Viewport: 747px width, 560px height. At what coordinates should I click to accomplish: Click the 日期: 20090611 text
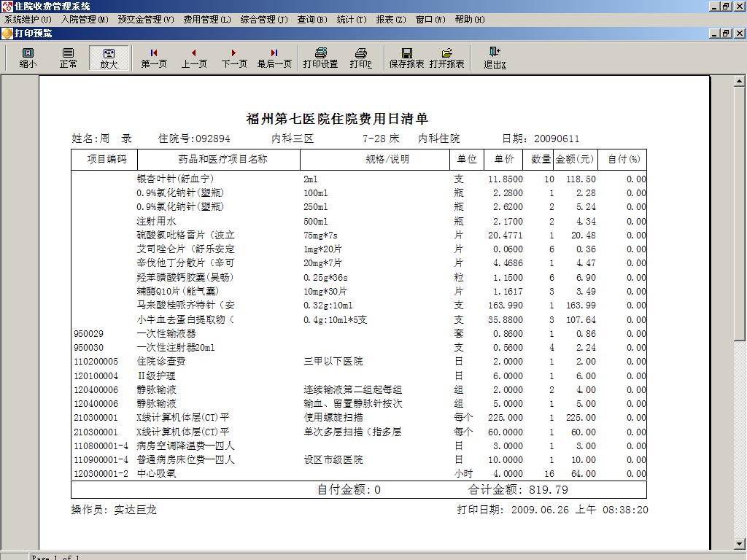[x=541, y=139]
